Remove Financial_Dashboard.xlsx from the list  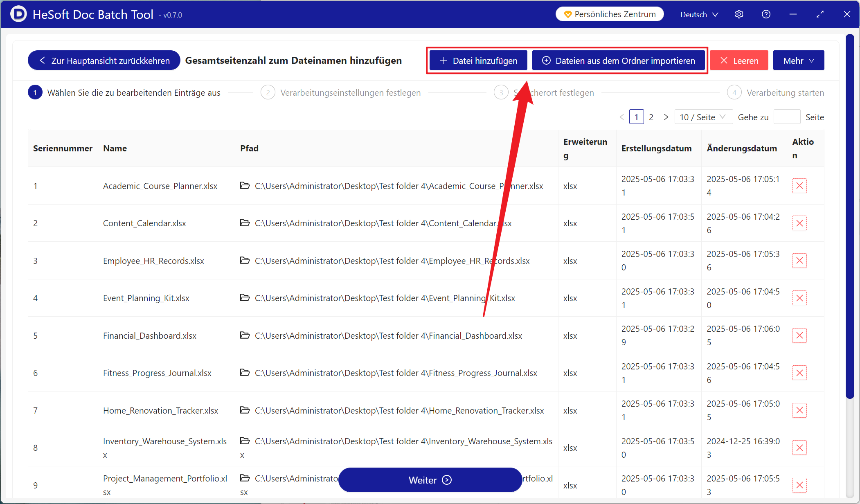(799, 335)
